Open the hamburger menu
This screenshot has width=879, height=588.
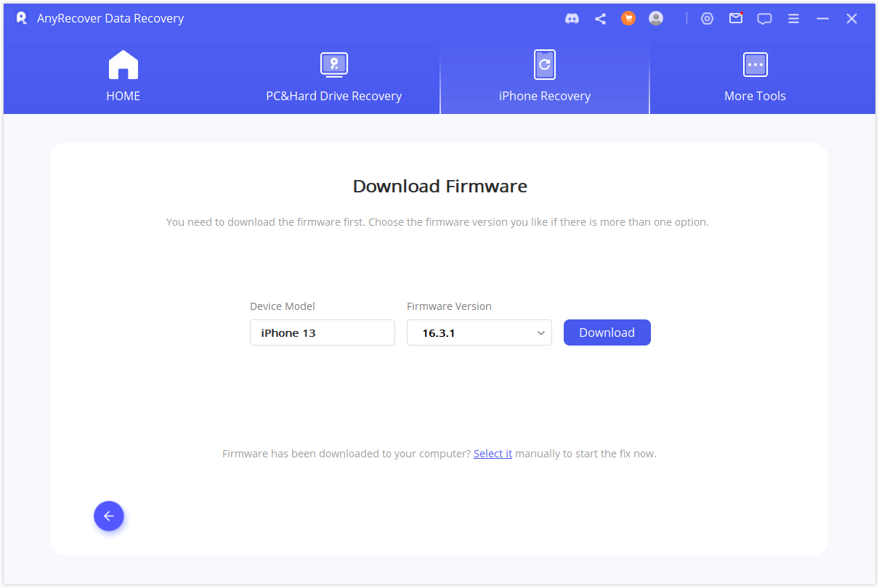pos(793,18)
